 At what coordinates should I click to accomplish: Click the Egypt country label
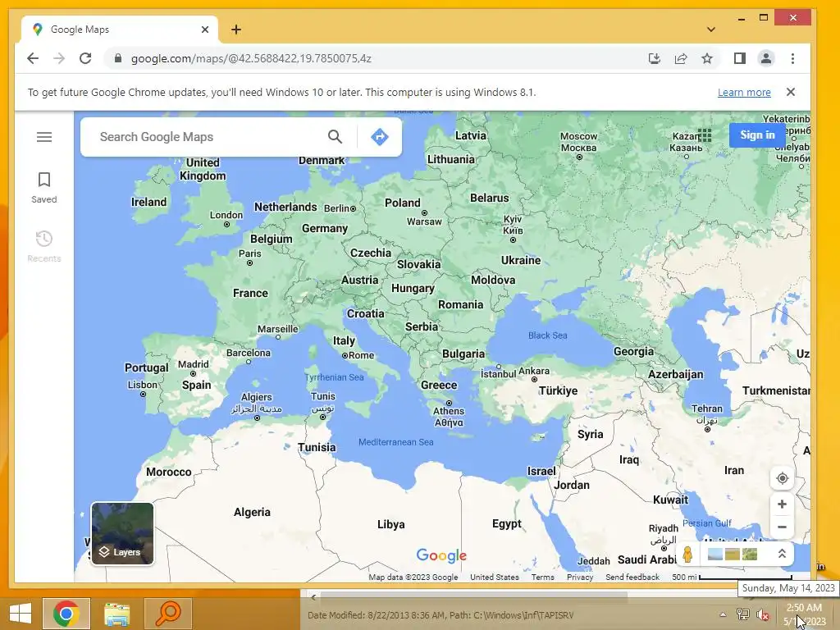[507, 523]
